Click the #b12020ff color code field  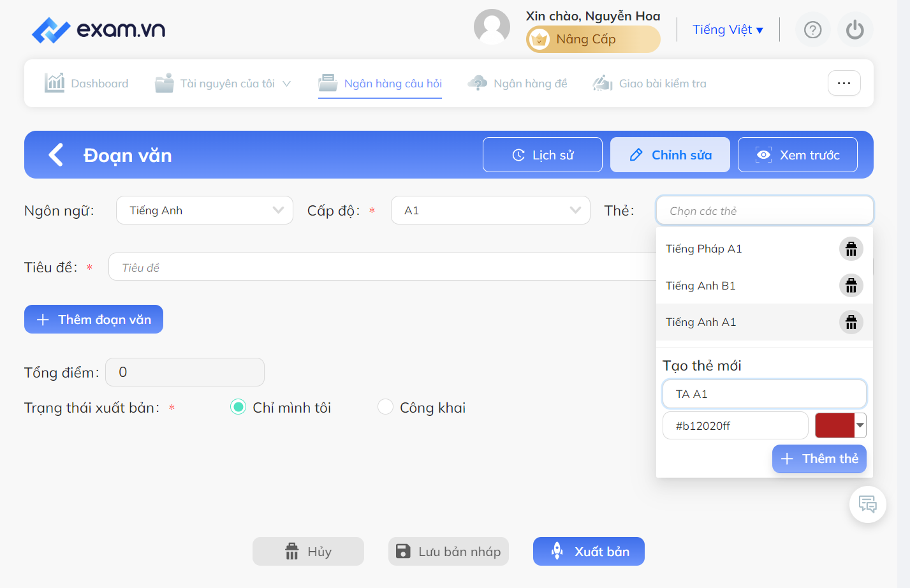point(735,425)
